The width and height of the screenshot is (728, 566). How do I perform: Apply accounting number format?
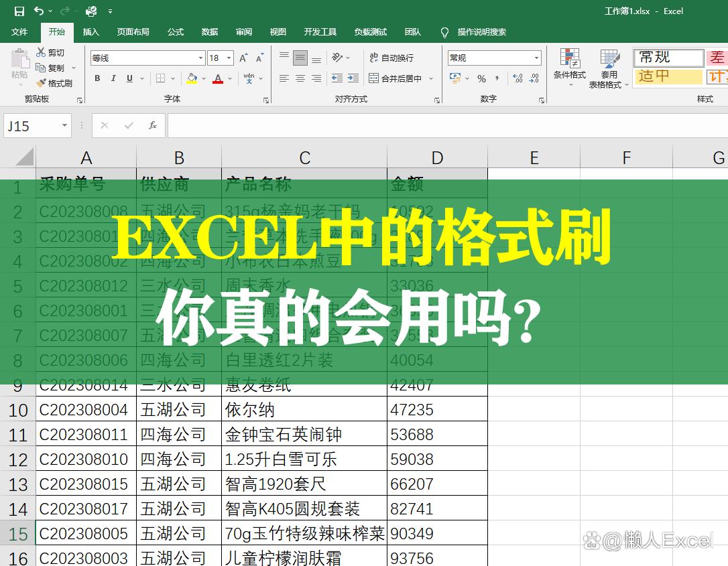(455, 78)
